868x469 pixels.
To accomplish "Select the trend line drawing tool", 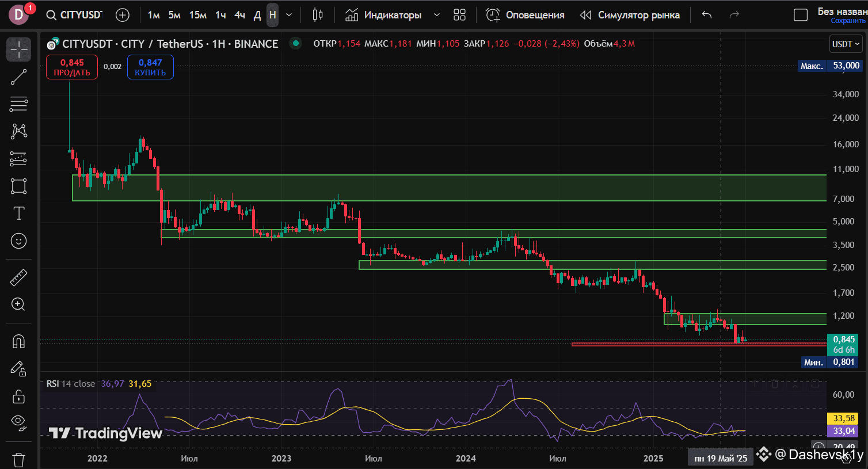I will [x=18, y=77].
